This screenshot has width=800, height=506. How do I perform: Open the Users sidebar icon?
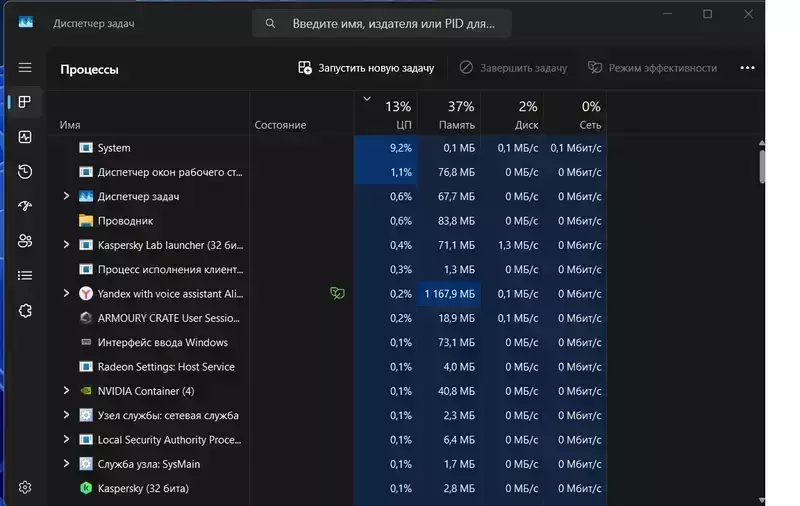tap(24, 241)
